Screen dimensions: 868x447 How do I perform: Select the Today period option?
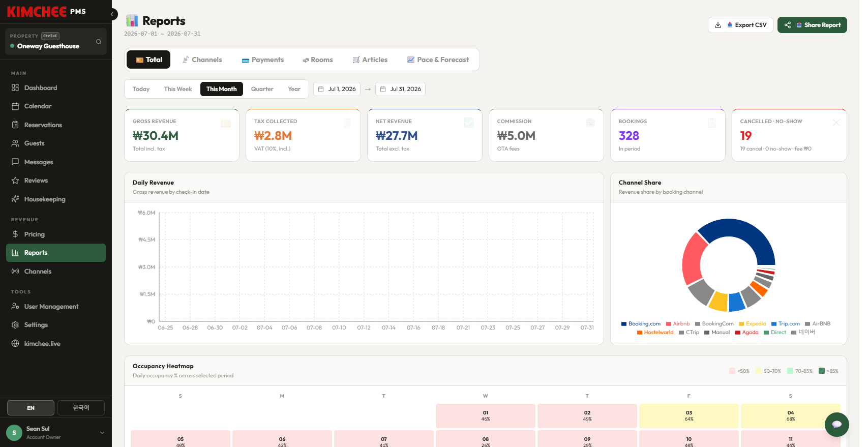coord(141,89)
